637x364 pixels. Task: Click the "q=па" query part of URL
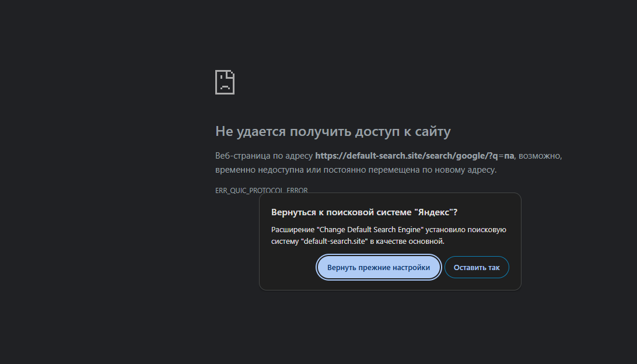(503, 156)
